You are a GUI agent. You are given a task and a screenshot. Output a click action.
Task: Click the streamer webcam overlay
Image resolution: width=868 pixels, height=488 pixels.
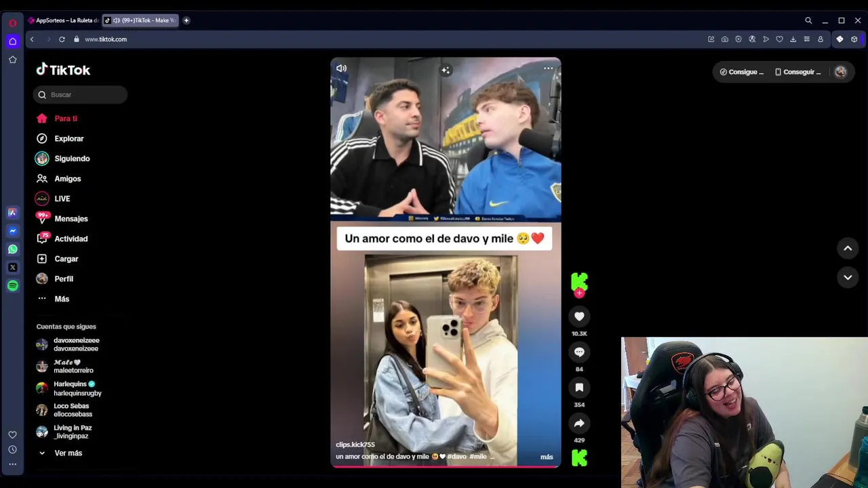coord(745,412)
